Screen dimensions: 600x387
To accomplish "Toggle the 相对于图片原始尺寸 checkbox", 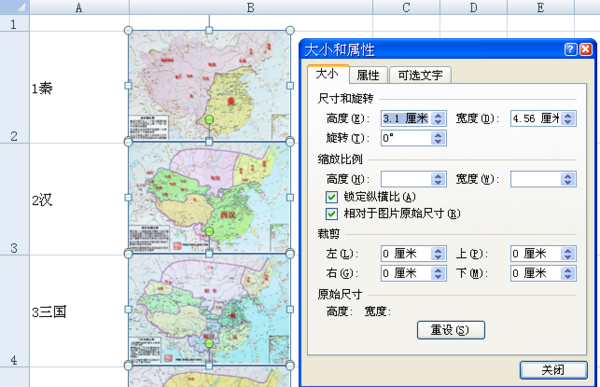I will point(332,214).
